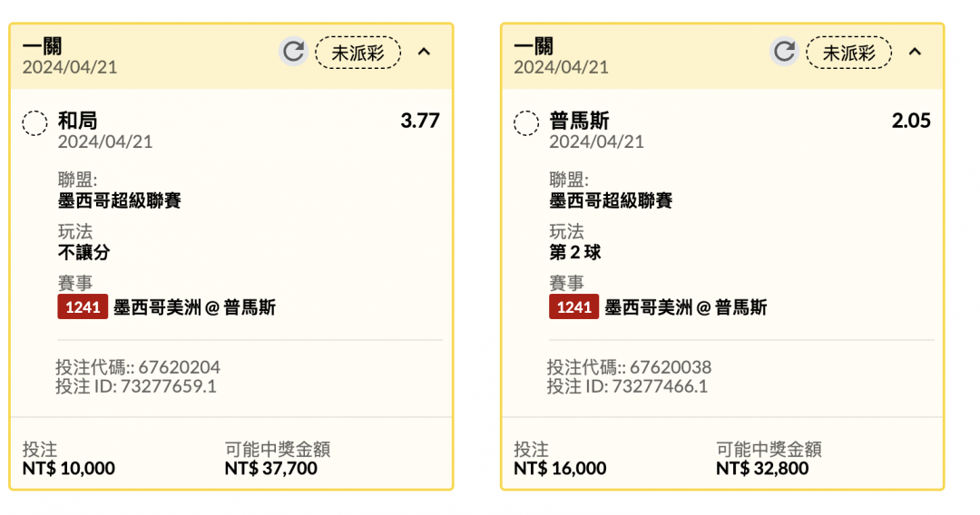
Task: Click the 一關 header on left card
Action: tap(43, 46)
